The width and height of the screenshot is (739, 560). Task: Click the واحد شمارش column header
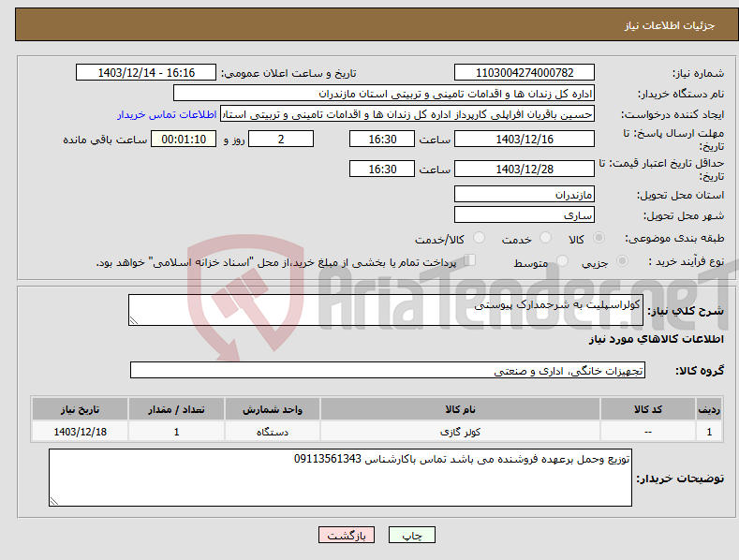tap(272, 409)
